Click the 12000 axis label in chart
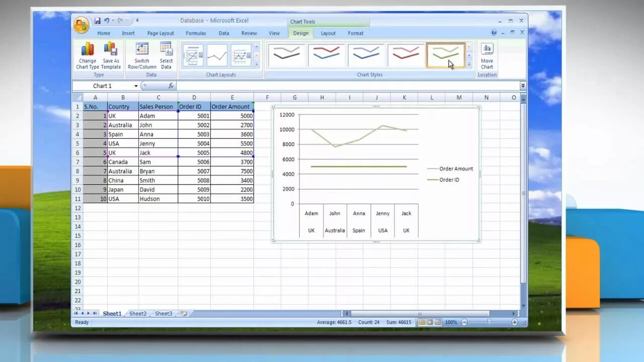Viewport: 644px width, 362px height. click(x=286, y=115)
